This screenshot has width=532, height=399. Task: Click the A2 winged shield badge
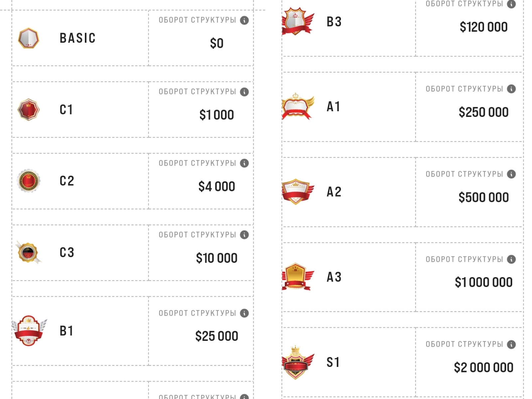(x=297, y=192)
